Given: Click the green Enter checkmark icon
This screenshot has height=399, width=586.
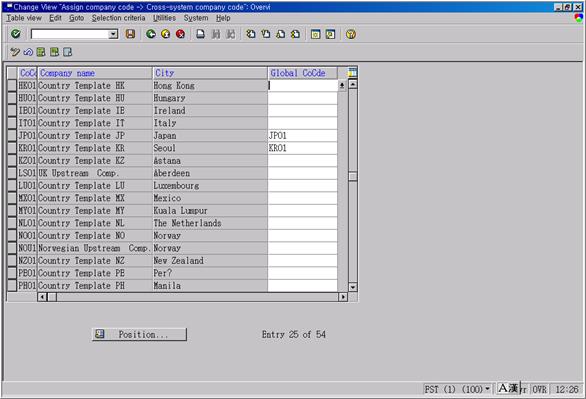Looking at the screenshot, I should (16, 34).
